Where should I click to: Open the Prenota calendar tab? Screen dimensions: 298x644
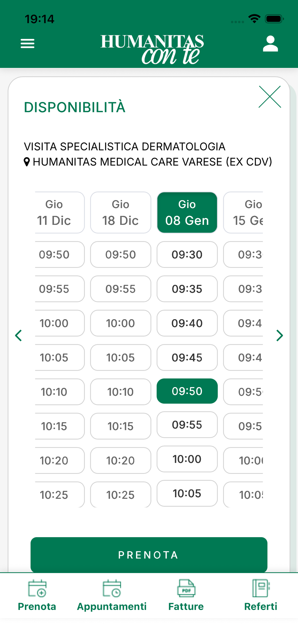[x=37, y=595]
